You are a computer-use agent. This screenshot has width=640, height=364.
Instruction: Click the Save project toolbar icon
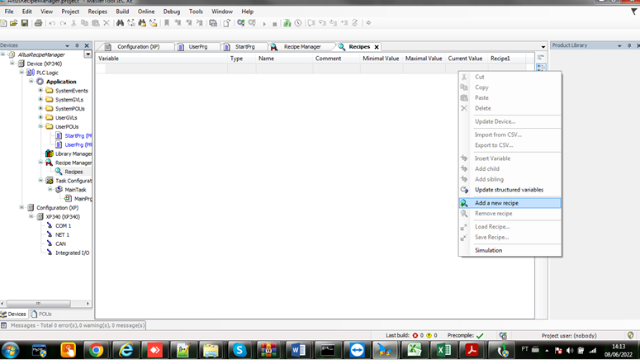tap(26, 23)
